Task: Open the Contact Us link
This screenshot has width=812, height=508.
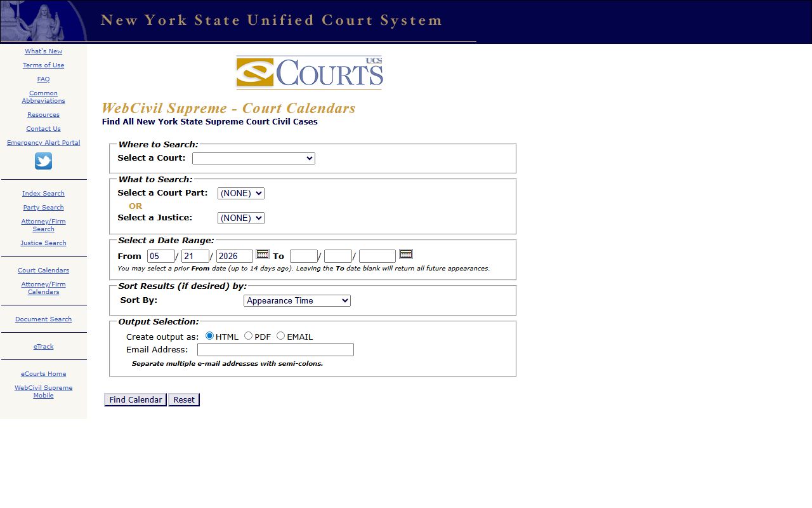Action: [x=43, y=129]
